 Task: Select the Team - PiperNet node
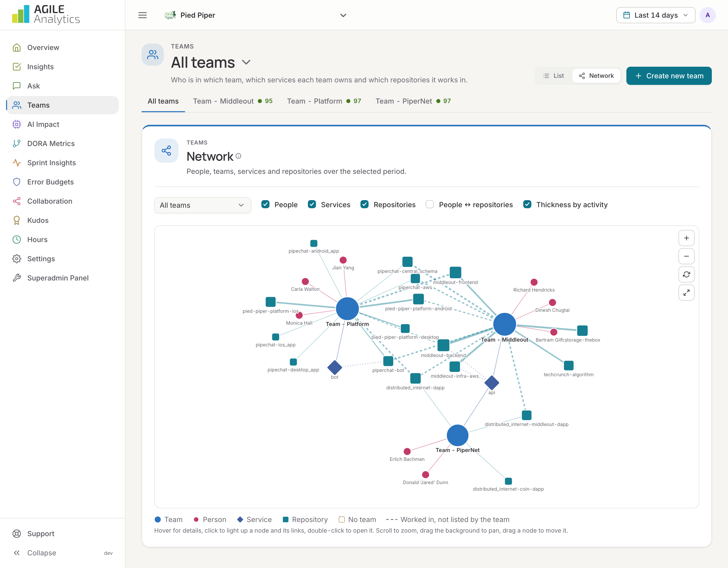457,435
